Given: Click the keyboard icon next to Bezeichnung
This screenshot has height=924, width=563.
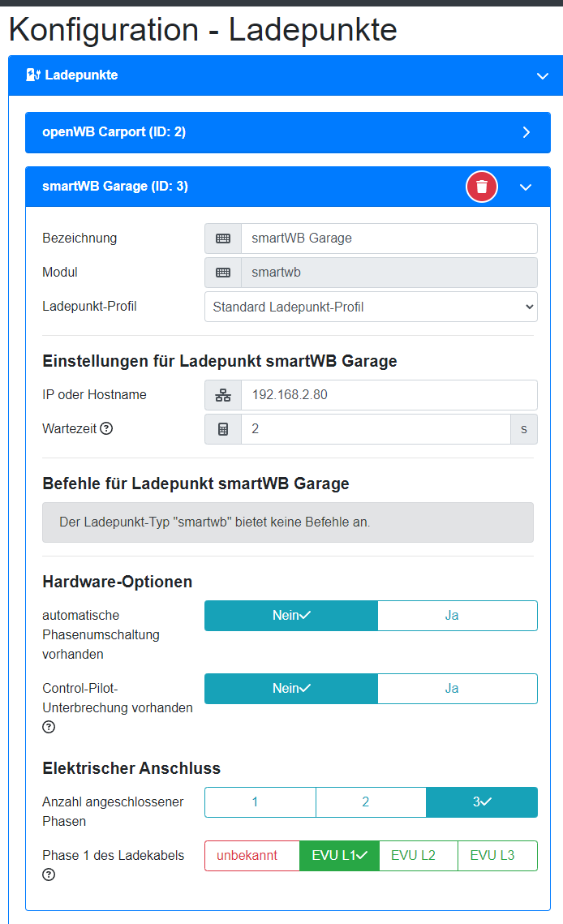Looking at the screenshot, I should [223, 238].
